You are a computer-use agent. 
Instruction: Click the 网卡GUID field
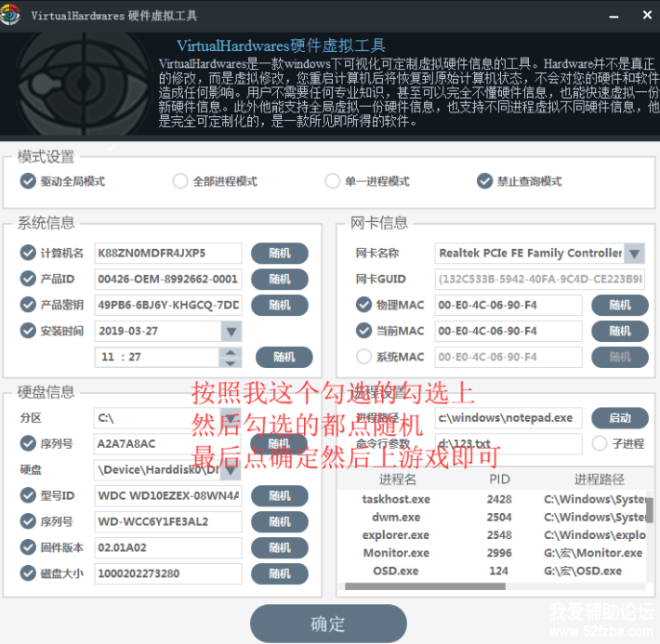539,279
